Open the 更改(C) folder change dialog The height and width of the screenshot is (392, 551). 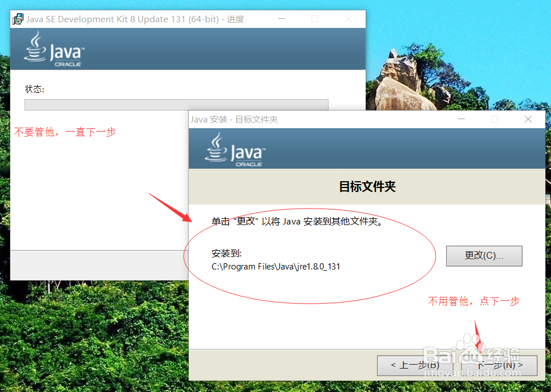click(x=484, y=256)
